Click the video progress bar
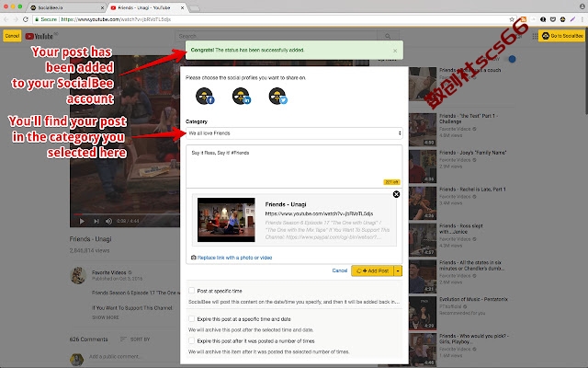This screenshot has height=368, width=588. click(125, 214)
